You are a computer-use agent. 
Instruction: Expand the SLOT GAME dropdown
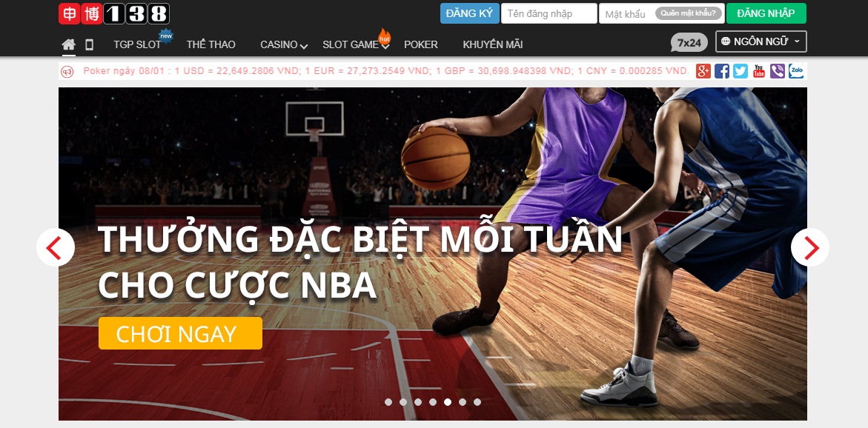pyautogui.click(x=356, y=44)
